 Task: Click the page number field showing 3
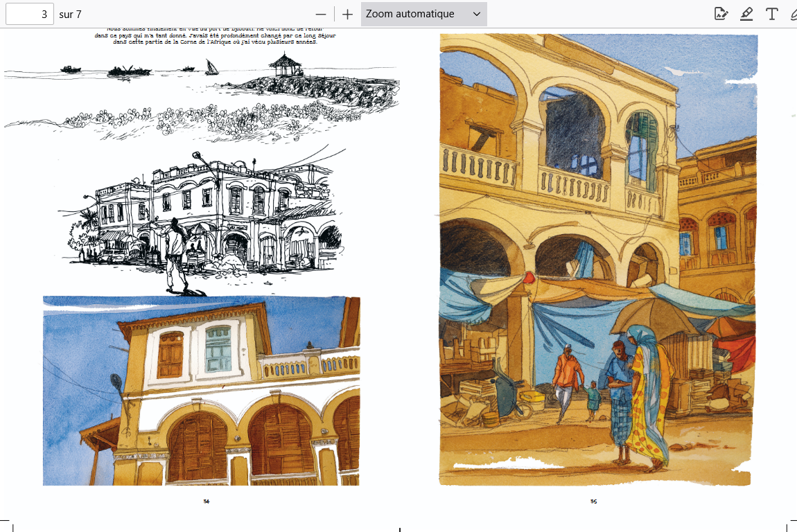click(x=30, y=14)
